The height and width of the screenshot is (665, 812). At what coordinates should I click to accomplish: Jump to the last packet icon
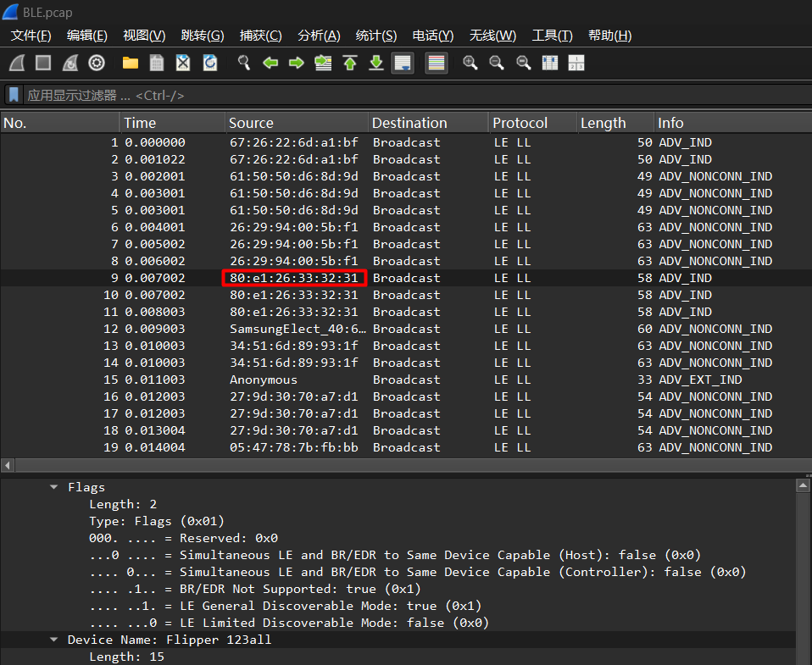[x=375, y=64]
